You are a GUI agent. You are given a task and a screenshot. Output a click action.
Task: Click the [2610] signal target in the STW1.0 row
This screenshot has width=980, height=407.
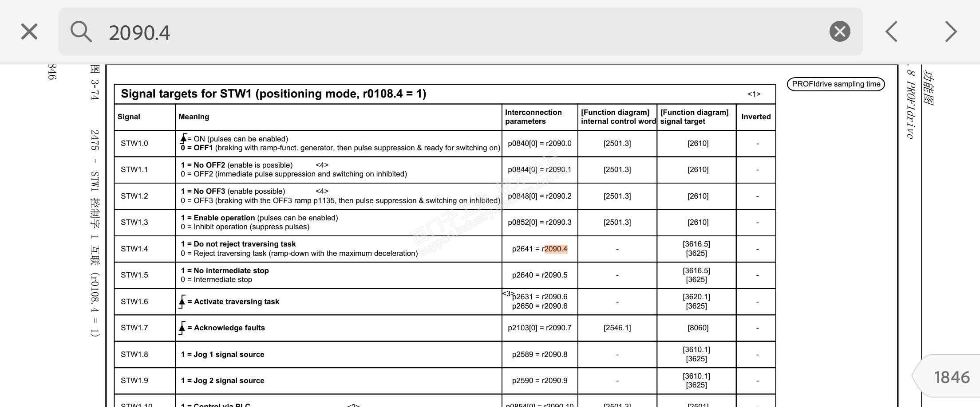[698, 143]
